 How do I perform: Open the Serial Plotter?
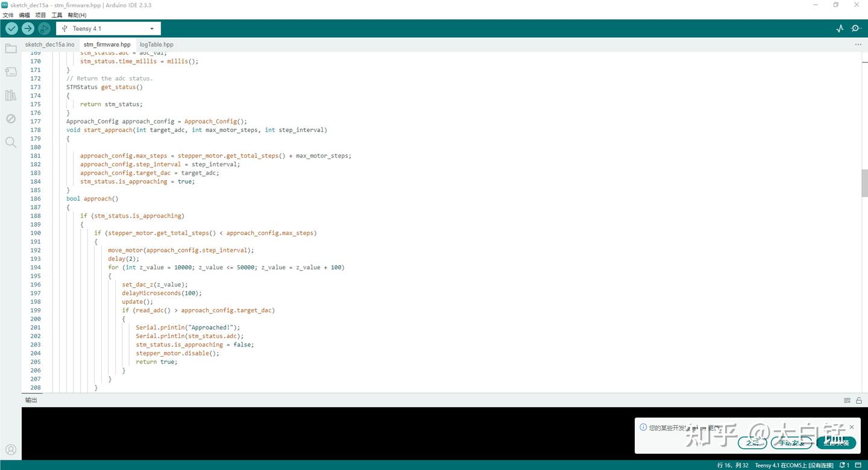pyautogui.click(x=840, y=28)
